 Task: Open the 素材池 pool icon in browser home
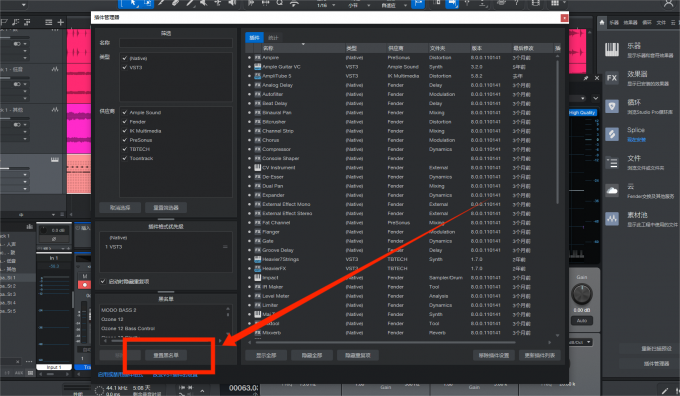[612, 219]
